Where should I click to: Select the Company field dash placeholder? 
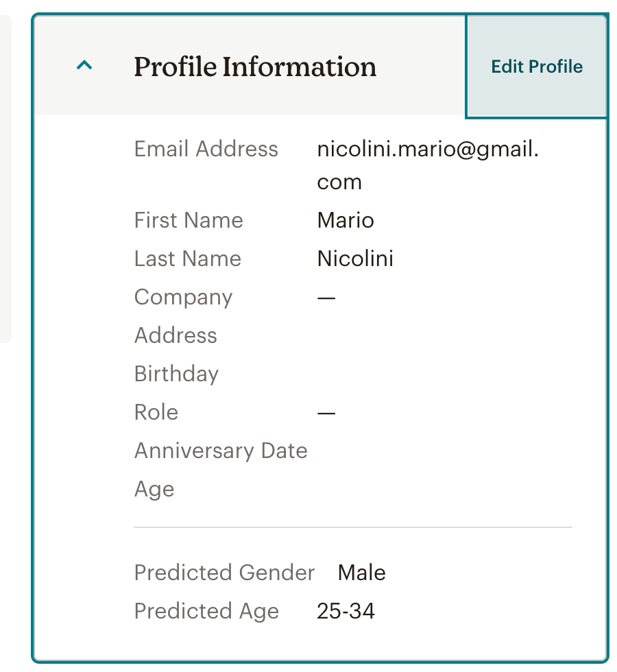(x=326, y=297)
